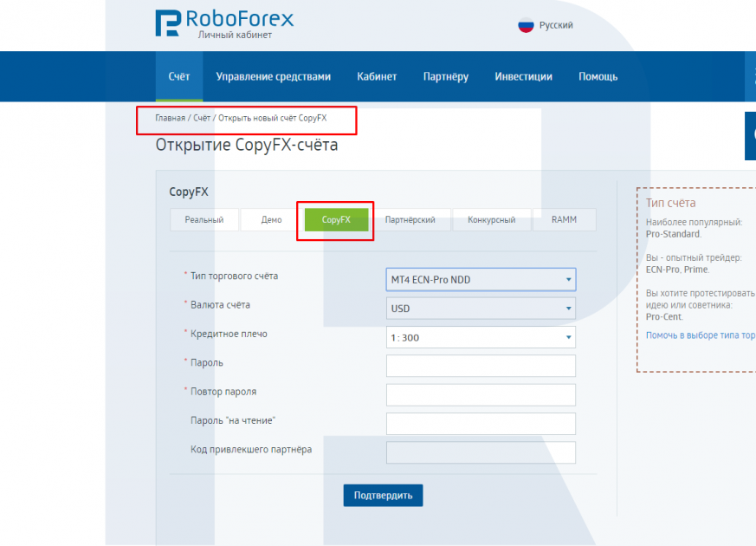Viewport: 756px width, 546px height.
Task: Open the Кредитное плечо 1:300 dropdown
Action: [481, 337]
